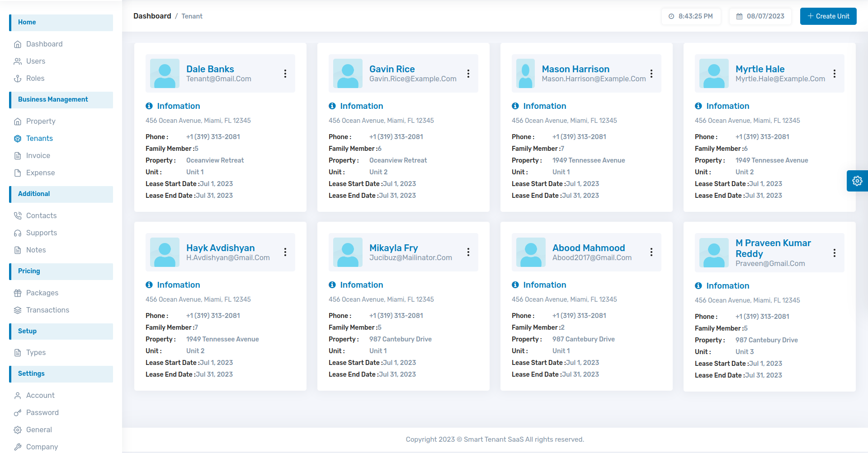868x453 pixels.
Task: Open three-dot menu on Gavin Rice card
Action: tap(468, 74)
